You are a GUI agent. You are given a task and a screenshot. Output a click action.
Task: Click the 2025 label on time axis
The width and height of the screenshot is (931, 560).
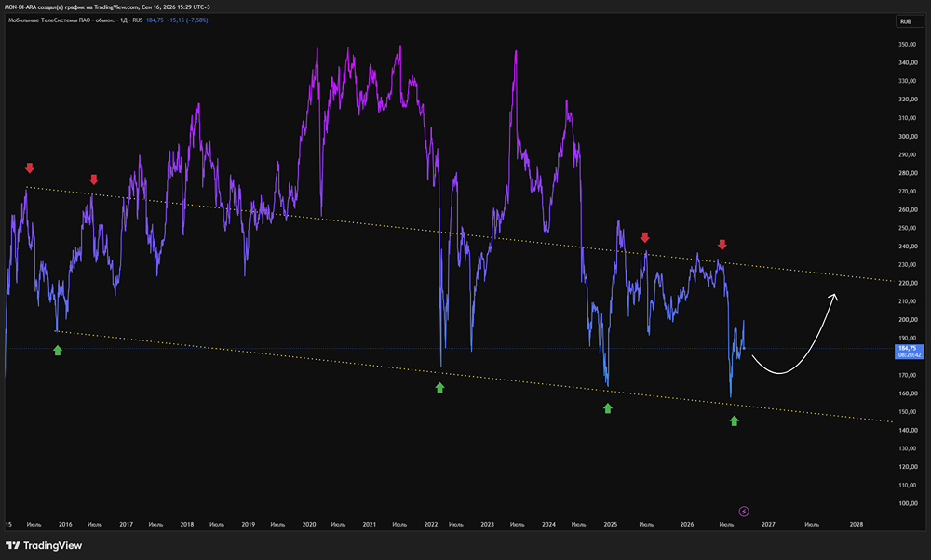click(611, 525)
